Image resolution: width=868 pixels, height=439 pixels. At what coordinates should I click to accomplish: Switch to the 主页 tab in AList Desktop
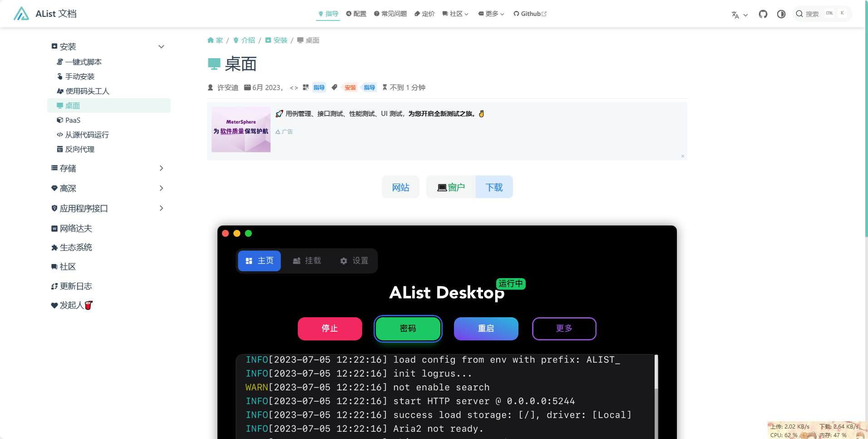pos(260,261)
